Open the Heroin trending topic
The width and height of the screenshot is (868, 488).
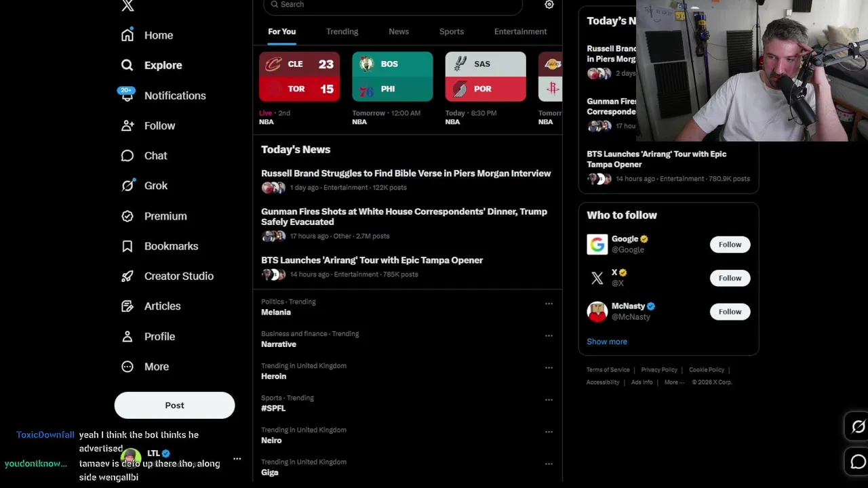274,376
